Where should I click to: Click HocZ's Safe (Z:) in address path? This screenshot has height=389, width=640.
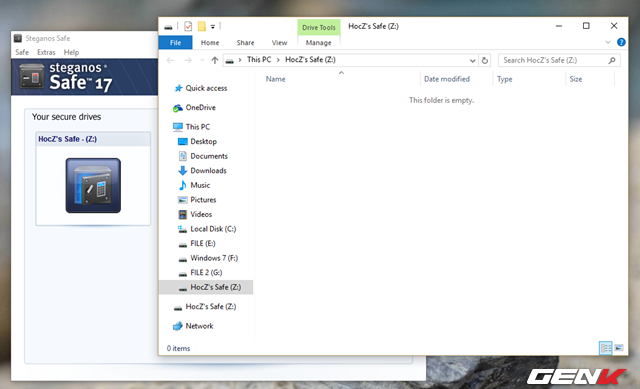click(x=310, y=60)
